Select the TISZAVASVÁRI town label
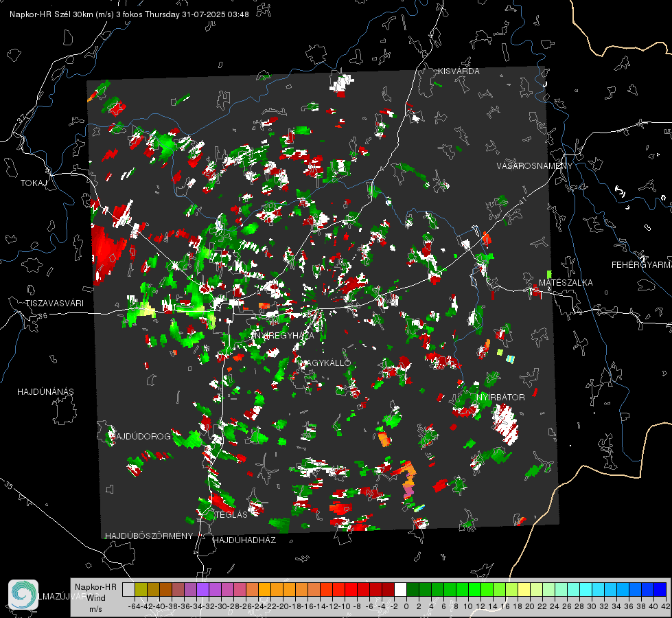 click(54, 304)
